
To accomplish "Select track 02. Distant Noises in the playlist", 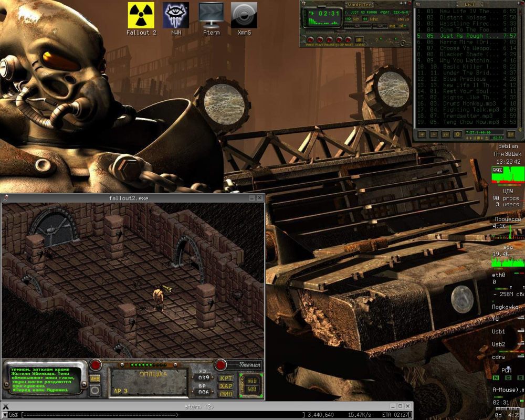I will tap(467, 17).
